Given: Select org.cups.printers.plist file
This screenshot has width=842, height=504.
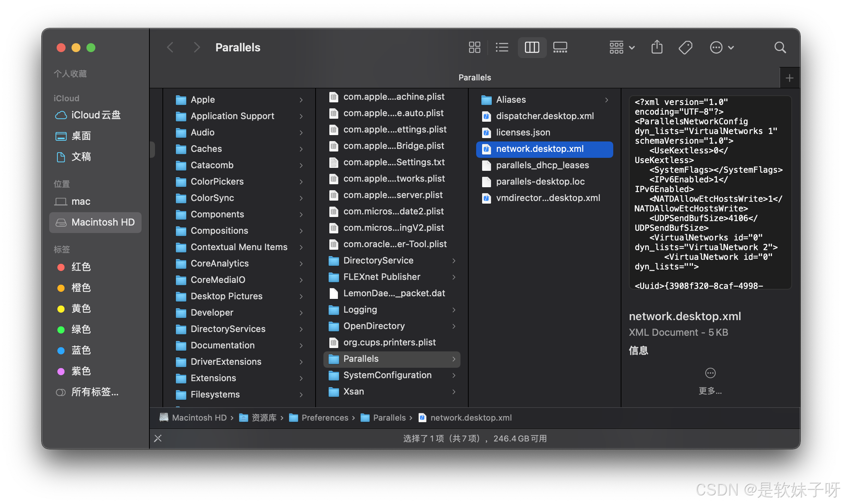Looking at the screenshot, I should click(392, 342).
